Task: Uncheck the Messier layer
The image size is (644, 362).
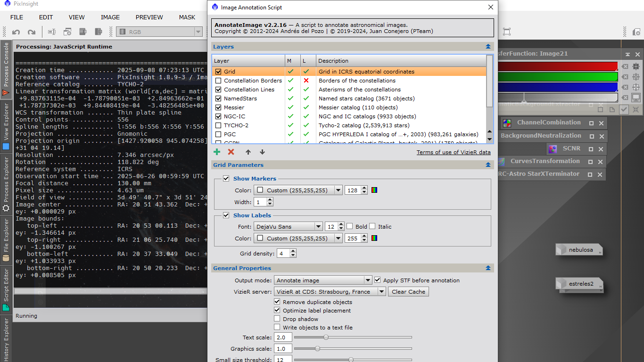Action: tap(218, 107)
